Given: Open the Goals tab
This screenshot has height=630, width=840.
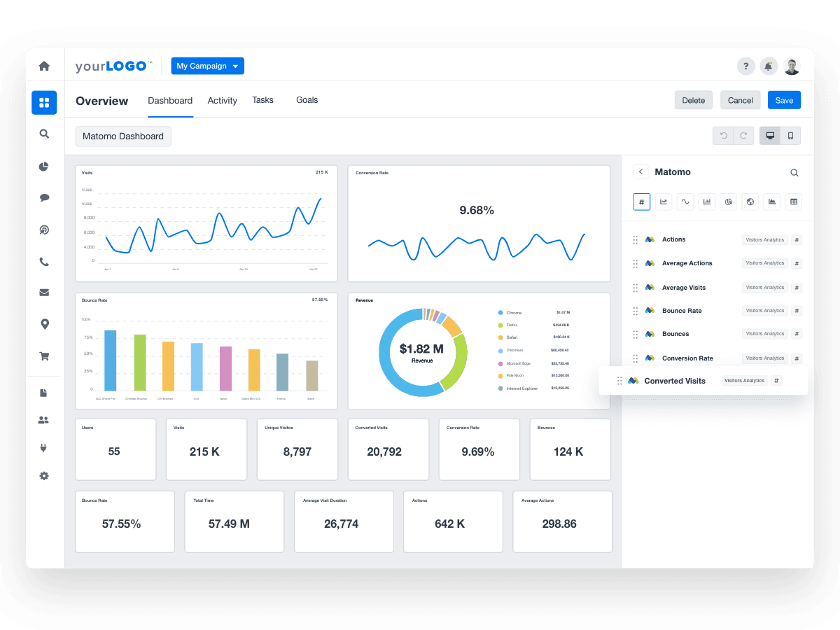Looking at the screenshot, I should (307, 100).
